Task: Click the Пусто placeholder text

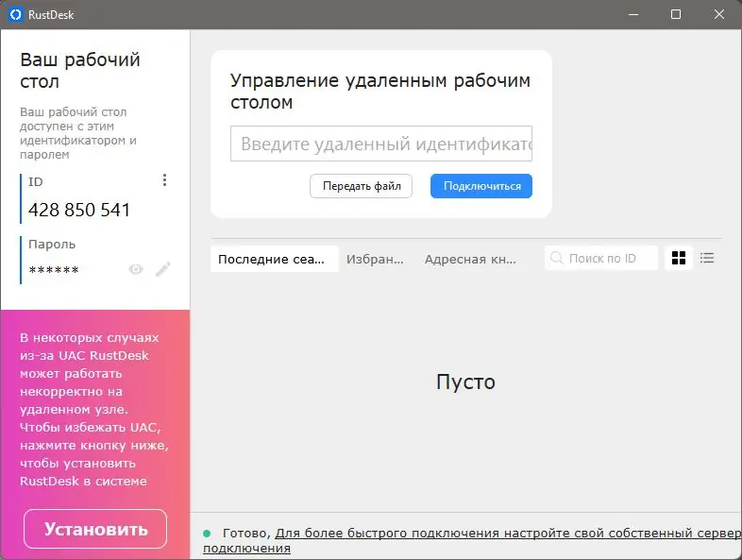Action: tap(465, 382)
